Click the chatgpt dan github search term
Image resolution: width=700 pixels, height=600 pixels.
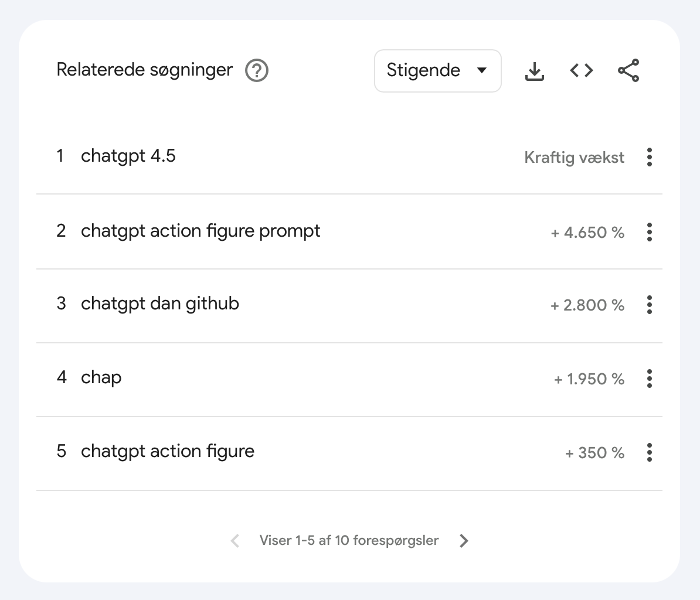coord(159,304)
